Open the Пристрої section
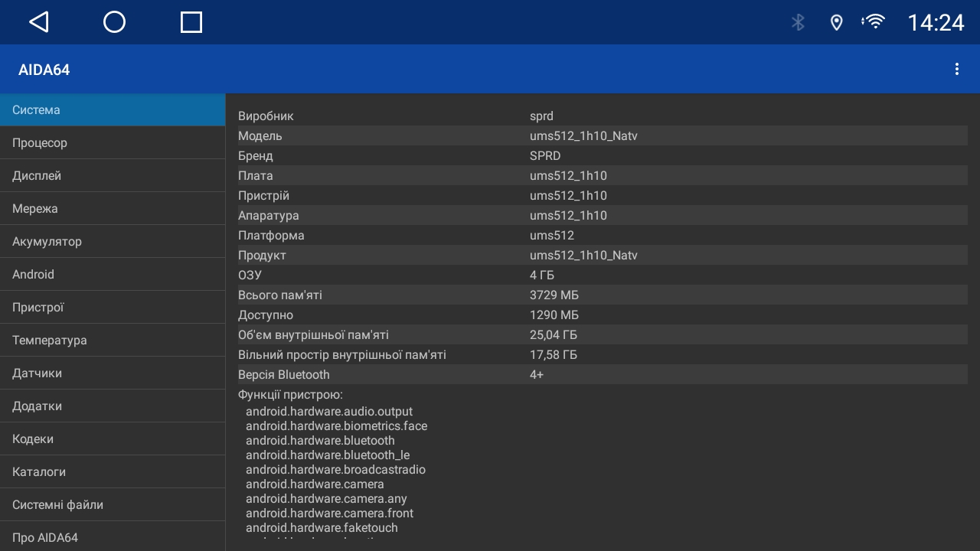 113,308
